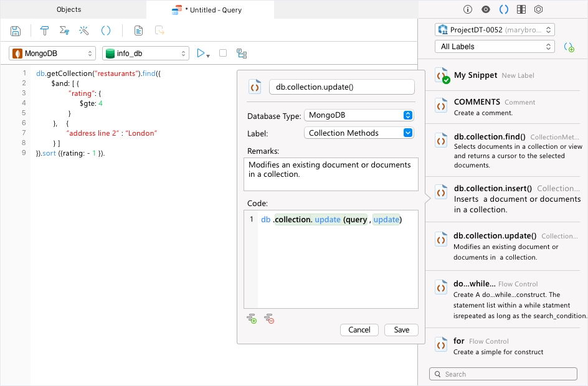This screenshot has width=588, height=386.
Task: Click the snippet Search field
Action: pyautogui.click(x=503, y=374)
